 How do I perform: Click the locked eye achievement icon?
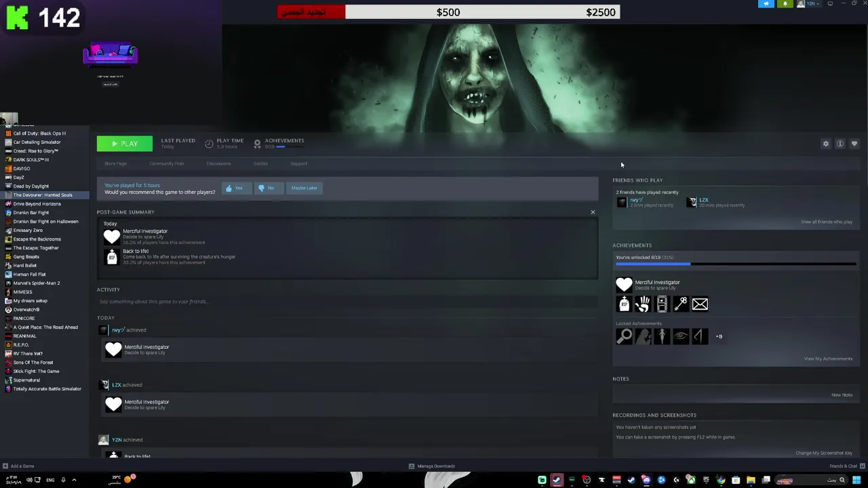pyautogui.click(x=681, y=336)
